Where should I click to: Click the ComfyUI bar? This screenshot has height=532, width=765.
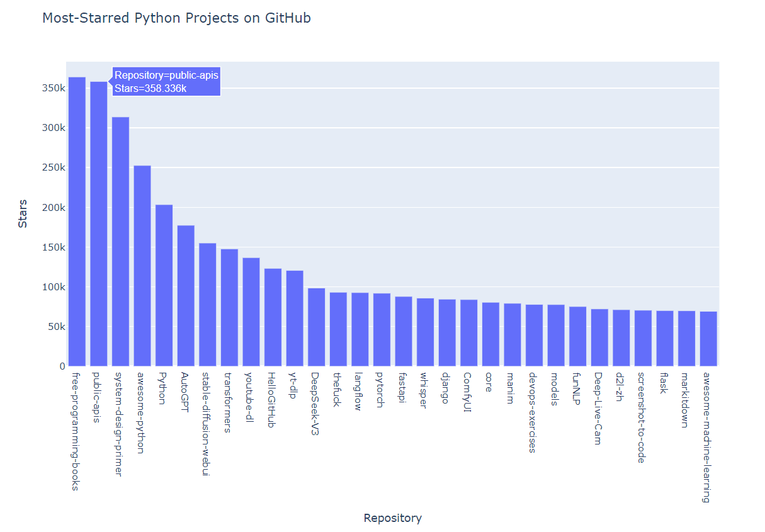pyautogui.click(x=469, y=333)
